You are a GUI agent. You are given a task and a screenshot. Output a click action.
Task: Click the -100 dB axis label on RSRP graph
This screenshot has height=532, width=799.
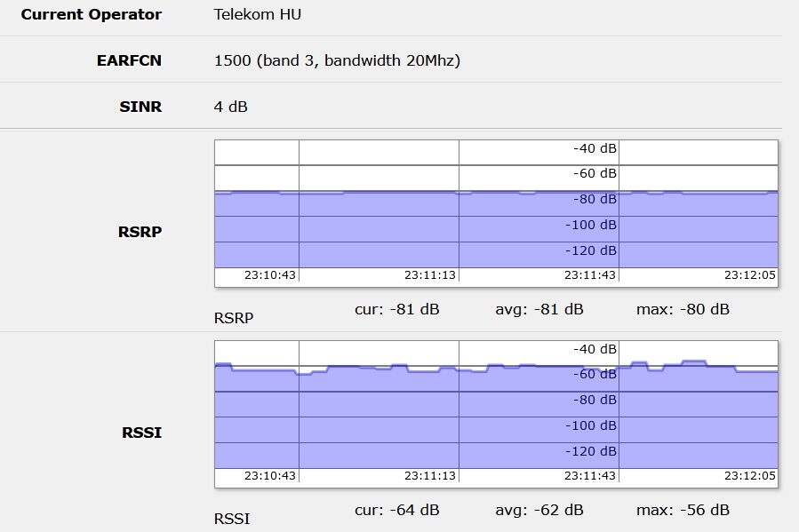click(591, 225)
